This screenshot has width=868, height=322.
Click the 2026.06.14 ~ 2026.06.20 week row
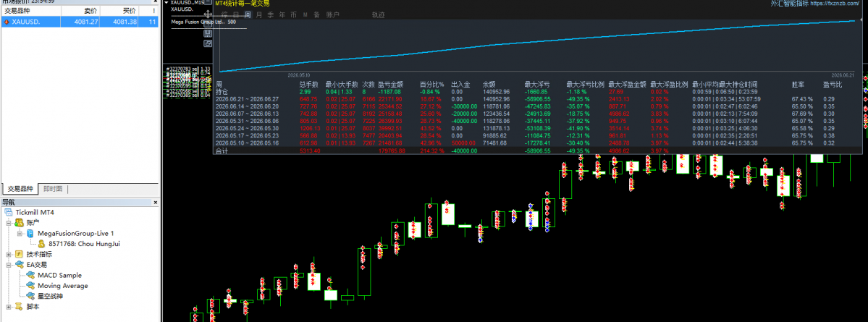coord(537,106)
